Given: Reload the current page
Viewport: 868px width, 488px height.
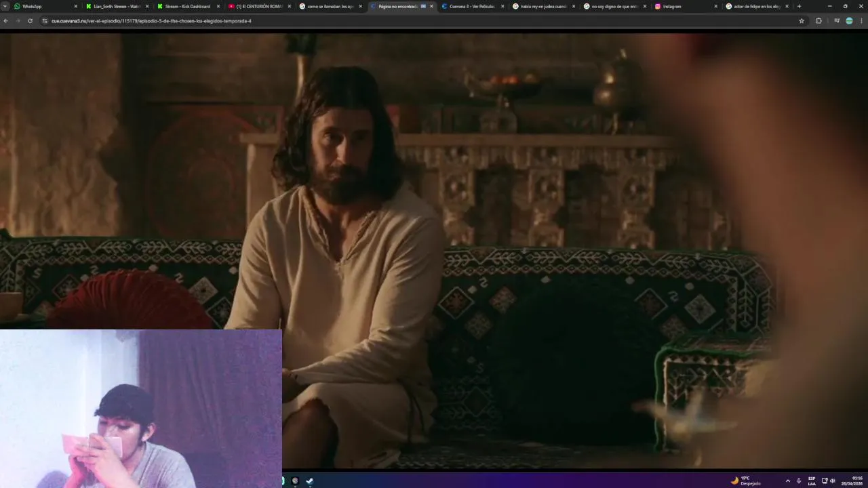Looking at the screenshot, I should click(x=30, y=21).
